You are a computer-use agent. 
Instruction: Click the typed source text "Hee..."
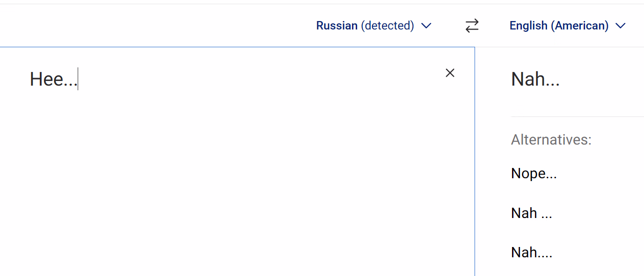pyautogui.click(x=53, y=79)
